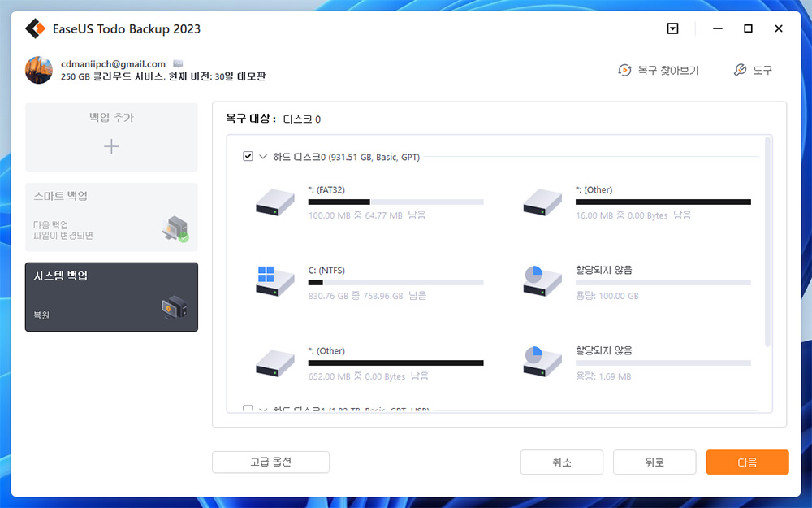
Task: Uncheck the 하드 디스크0 checkbox
Action: click(248, 156)
